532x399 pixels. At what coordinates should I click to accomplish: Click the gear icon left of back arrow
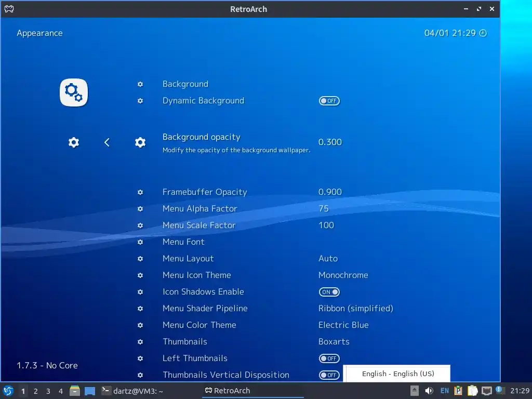click(x=74, y=142)
